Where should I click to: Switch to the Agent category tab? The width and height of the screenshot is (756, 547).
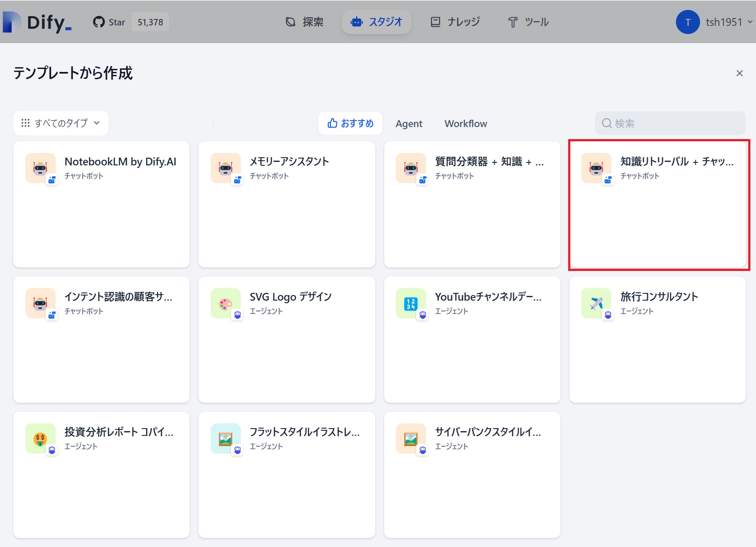(409, 124)
